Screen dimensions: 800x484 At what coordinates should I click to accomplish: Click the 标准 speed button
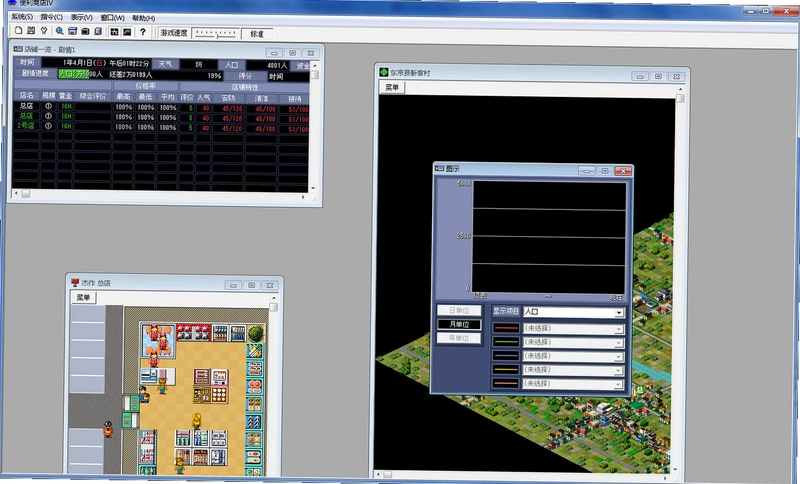pyautogui.click(x=257, y=34)
